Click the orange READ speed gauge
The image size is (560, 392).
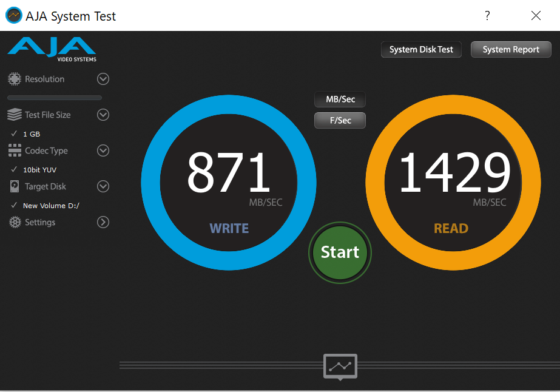[x=453, y=183]
